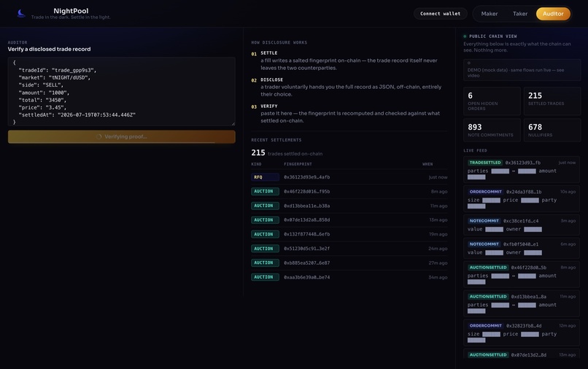
Task: Click the Verifying proof button
Action: tap(122, 136)
